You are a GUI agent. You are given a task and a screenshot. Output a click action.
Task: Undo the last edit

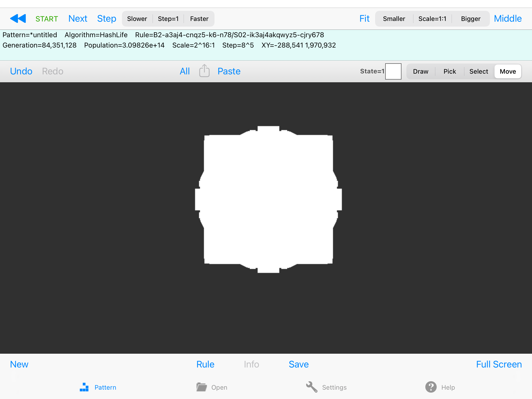tap(21, 71)
